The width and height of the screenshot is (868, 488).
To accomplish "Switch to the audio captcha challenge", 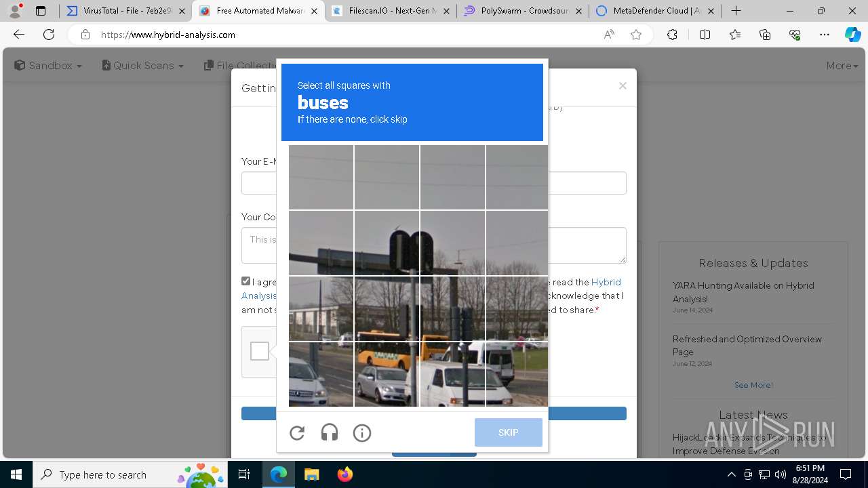I will click(330, 433).
